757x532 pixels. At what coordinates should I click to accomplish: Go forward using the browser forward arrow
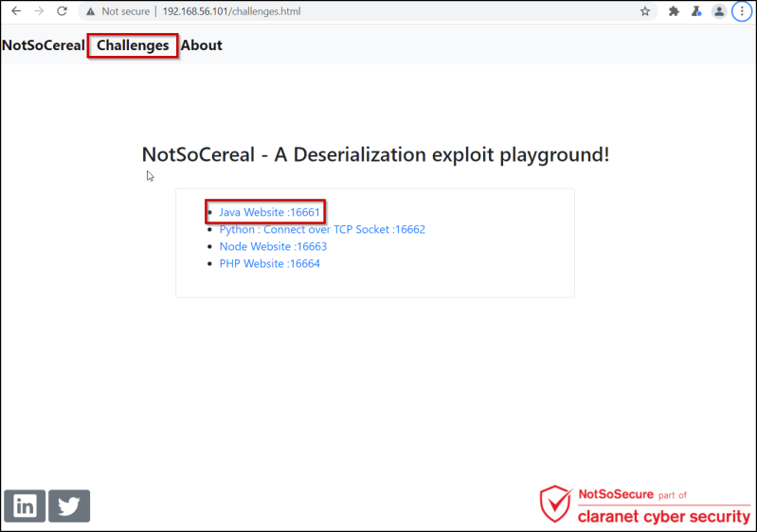click(39, 11)
